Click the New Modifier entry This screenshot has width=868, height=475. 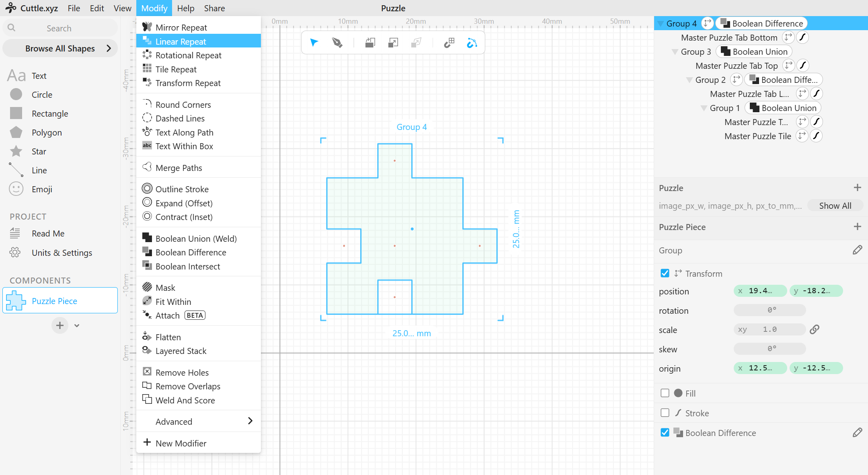[199, 443]
